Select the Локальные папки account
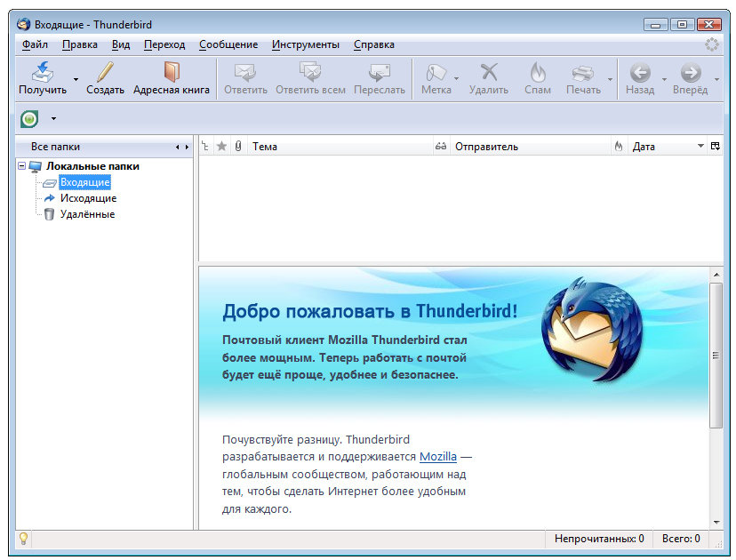Image resolution: width=736 pixels, height=560 pixels. pos(92,166)
